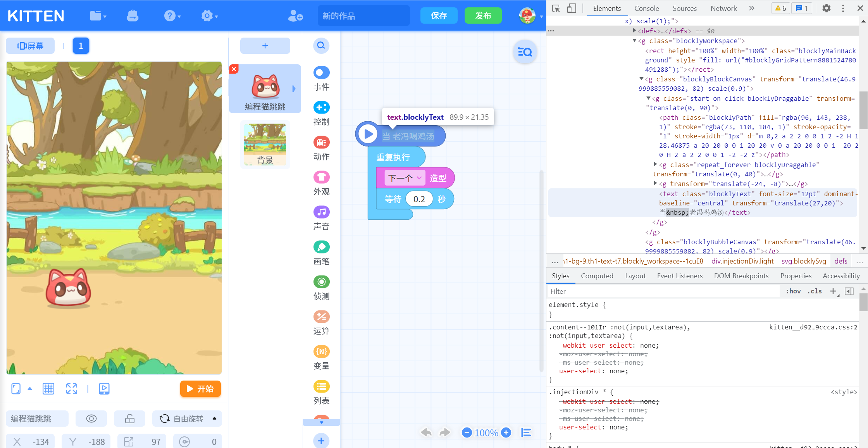Click the 屏幕 screen button

30,46
